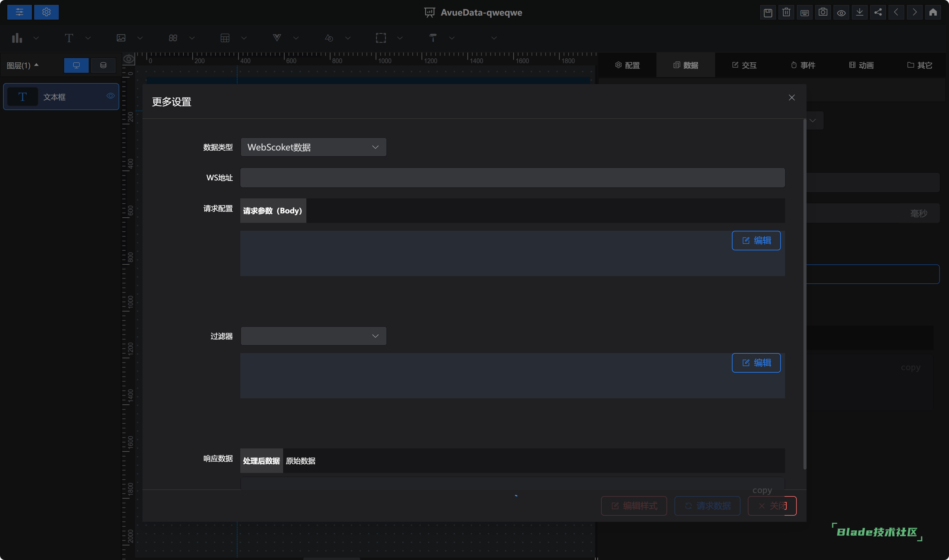The width and height of the screenshot is (949, 560).
Task: Click the keyboard shortcuts icon in top toolbar
Action: [804, 13]
